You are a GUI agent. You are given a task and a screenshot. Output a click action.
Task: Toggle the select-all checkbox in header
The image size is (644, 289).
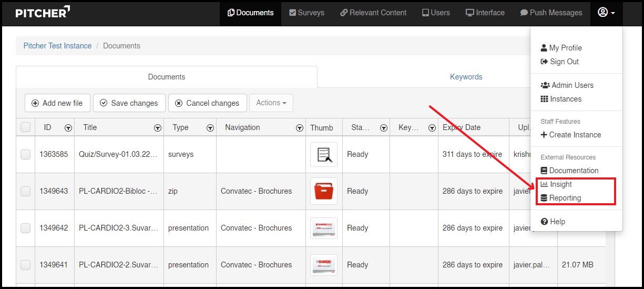coord(25,127)
